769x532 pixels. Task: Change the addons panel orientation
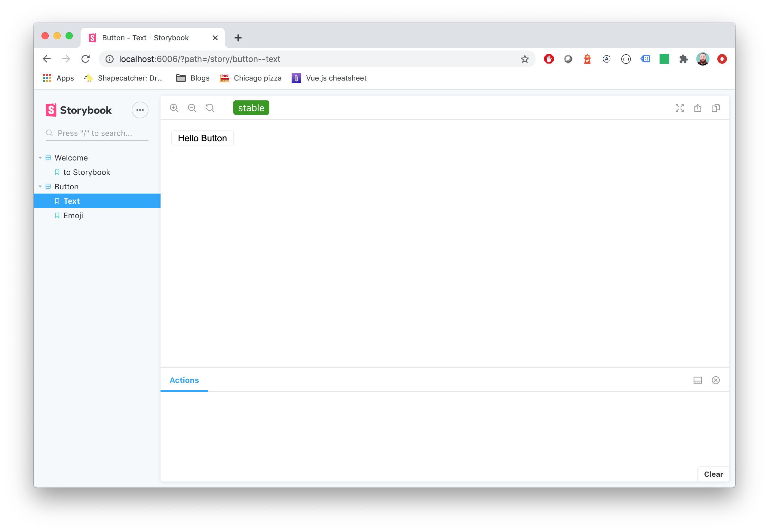(x=697, y=380)
